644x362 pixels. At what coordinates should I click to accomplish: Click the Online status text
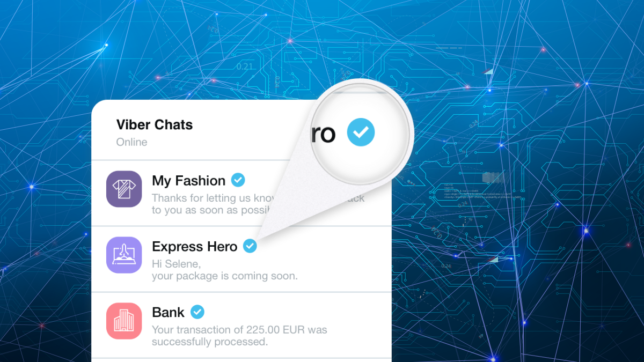pyautogui.click(x=131, y=142)
